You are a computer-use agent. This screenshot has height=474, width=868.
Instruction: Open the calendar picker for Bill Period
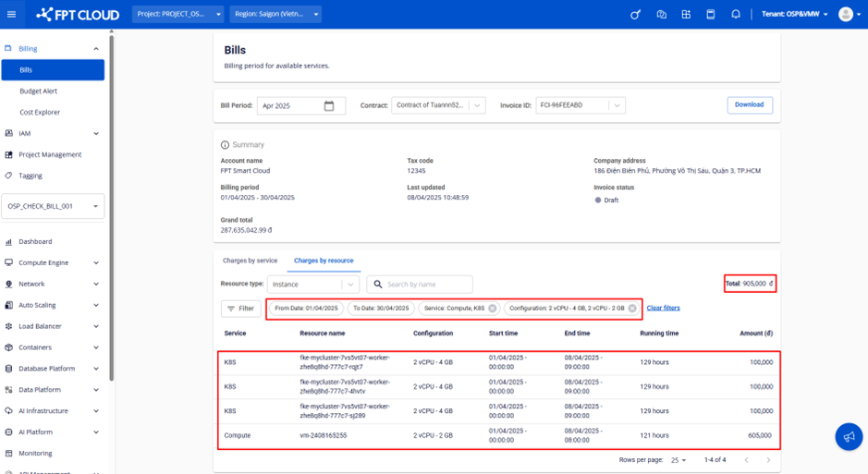(x=329, y=106)
